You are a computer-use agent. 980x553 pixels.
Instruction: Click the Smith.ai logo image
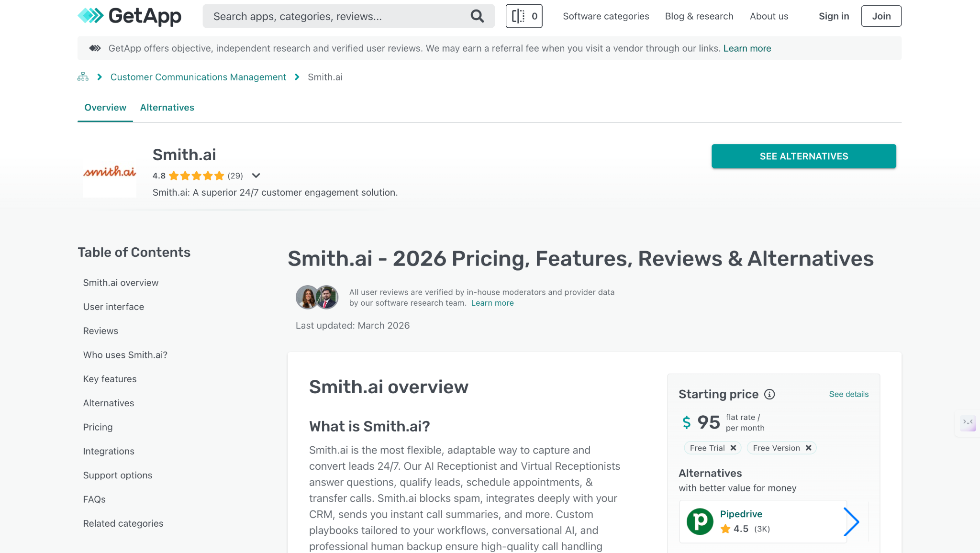coord(110,172)
